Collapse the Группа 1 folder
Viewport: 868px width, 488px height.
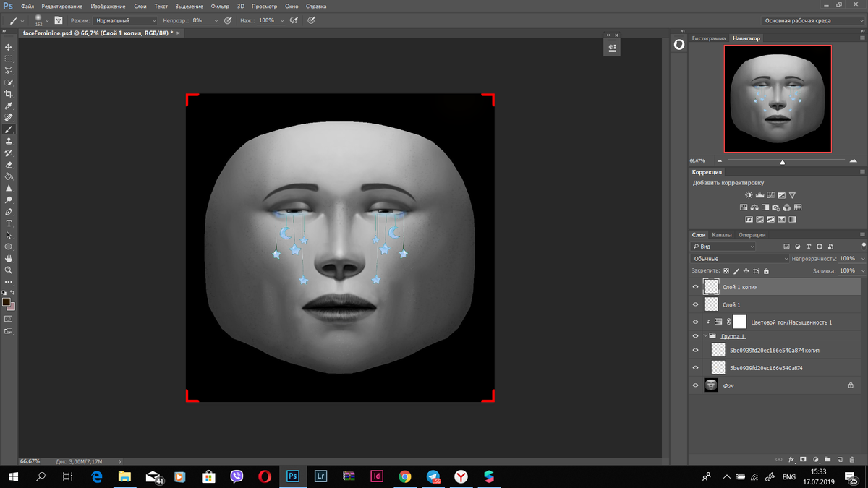pos(705,336)
